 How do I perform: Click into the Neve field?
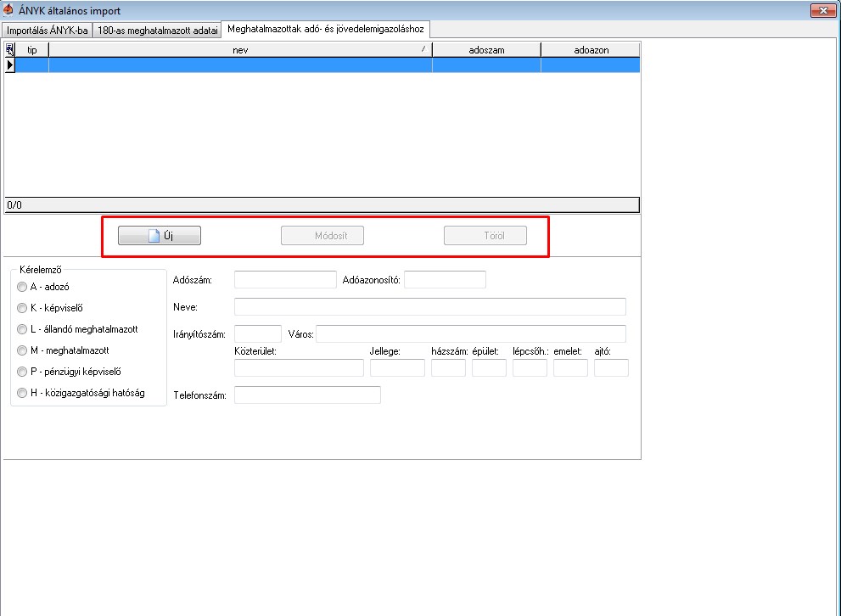point(430,306)
